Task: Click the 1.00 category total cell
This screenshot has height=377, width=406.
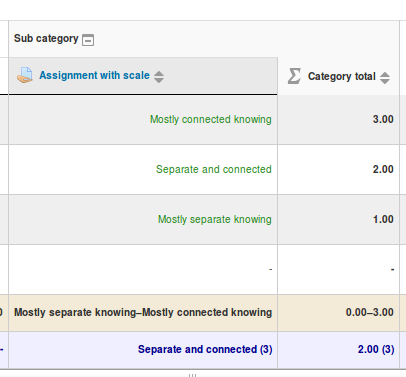Action: click(338, 220)
